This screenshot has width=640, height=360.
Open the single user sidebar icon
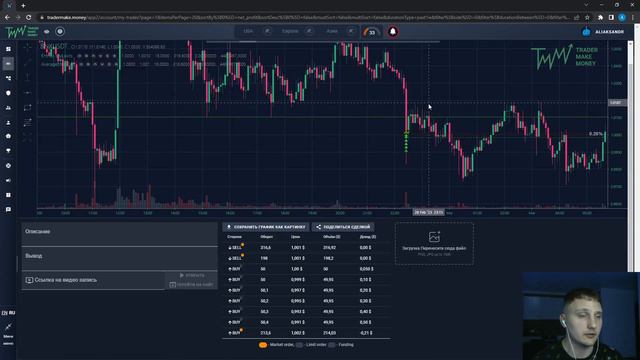coord(8,122)
